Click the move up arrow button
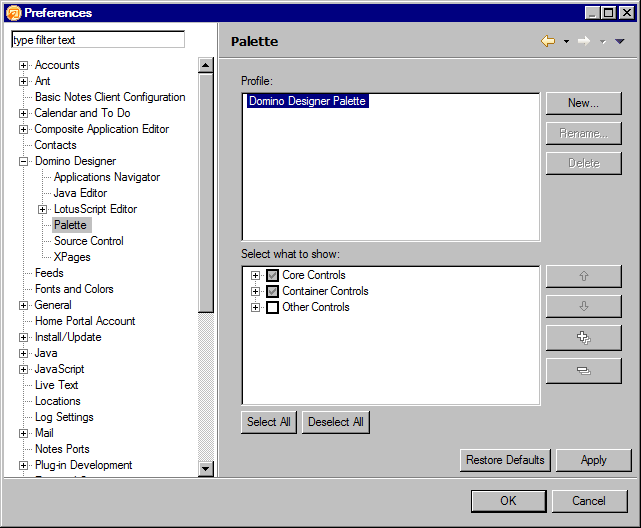The width and height of the screenshot is (641, 528). point(584,276)
